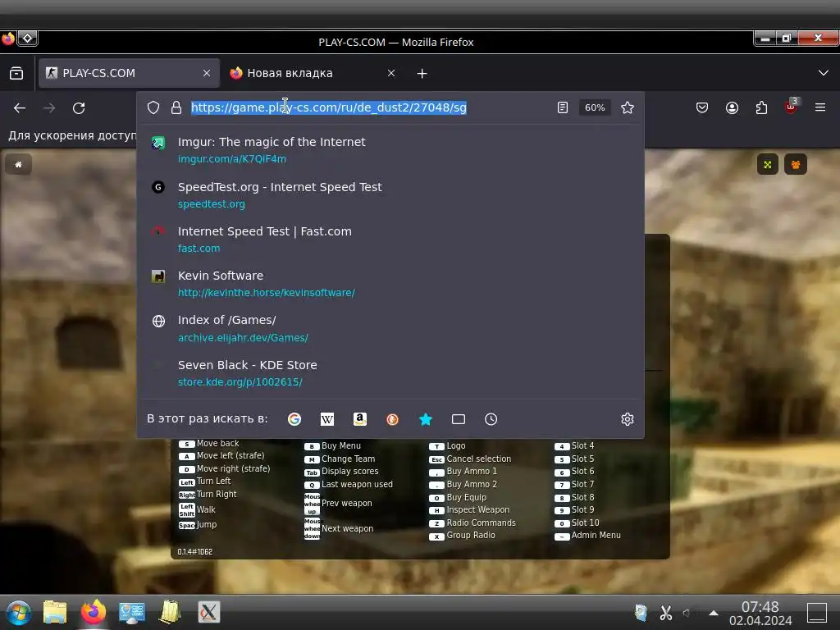840x630 pixels.
Task: Switch to PLAY-CS.COM tab
Action: pos(129,73)
